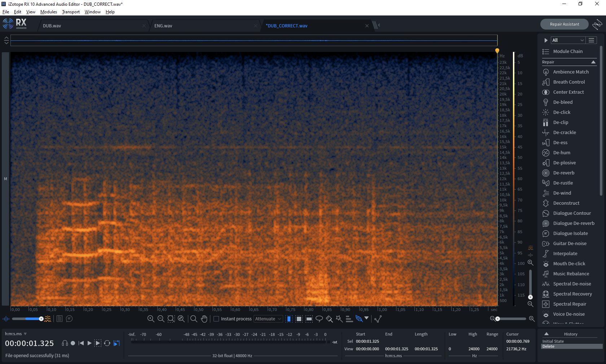Toggle loop playback

(x=107, y=343)
